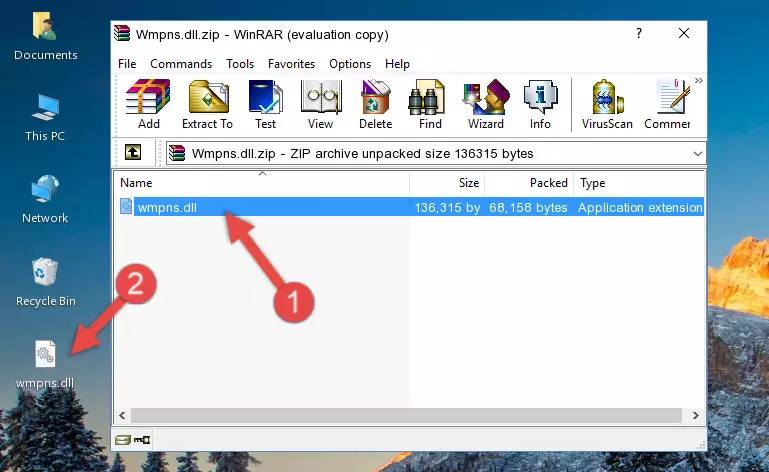Select the wmpns.dll desktop file
The height and width of the screenshot is (472, 769).
pos(45,366)
